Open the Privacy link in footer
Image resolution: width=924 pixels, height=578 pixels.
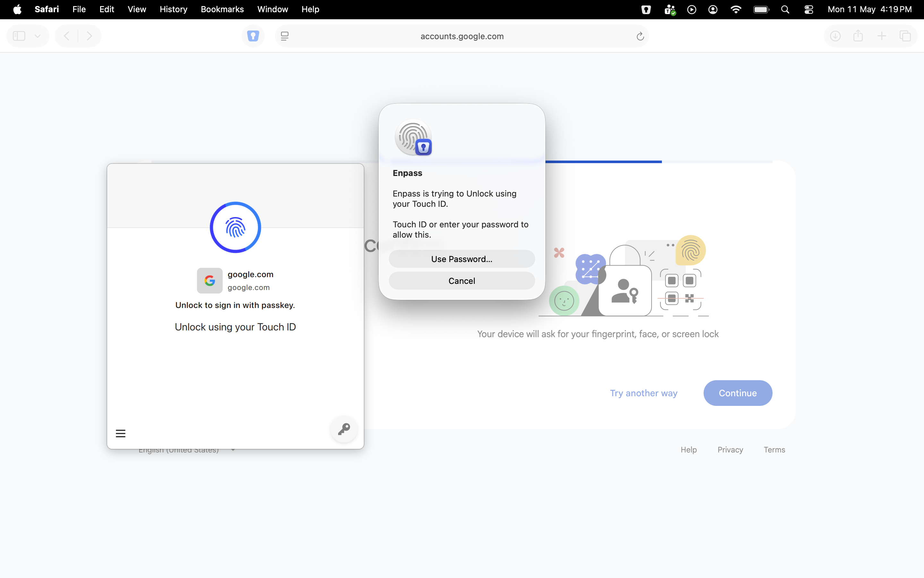[730, 450]
